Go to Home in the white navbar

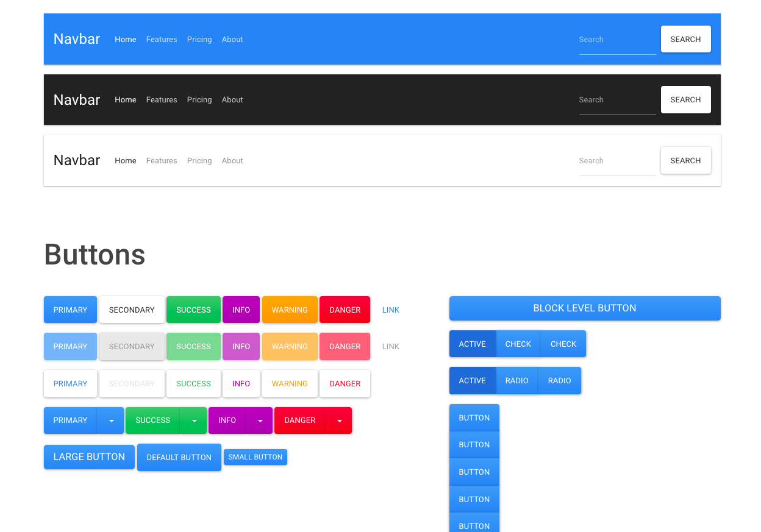tap(126, 160)
